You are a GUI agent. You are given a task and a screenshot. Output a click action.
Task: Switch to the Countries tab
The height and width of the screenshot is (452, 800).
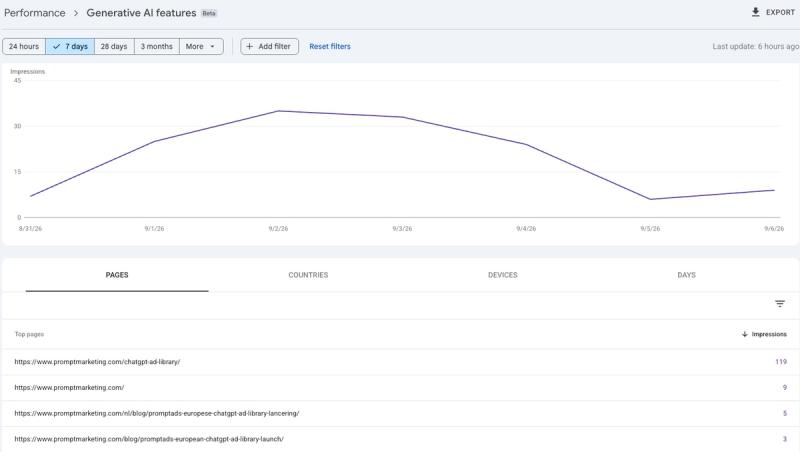click(308, 275)
